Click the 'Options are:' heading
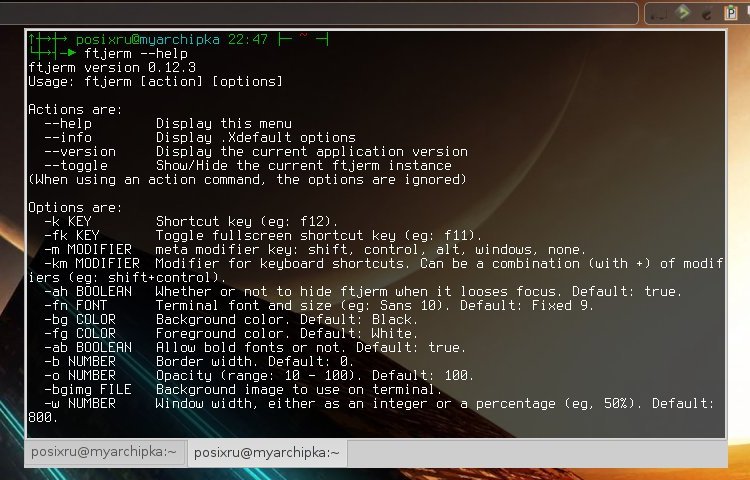 76,207
